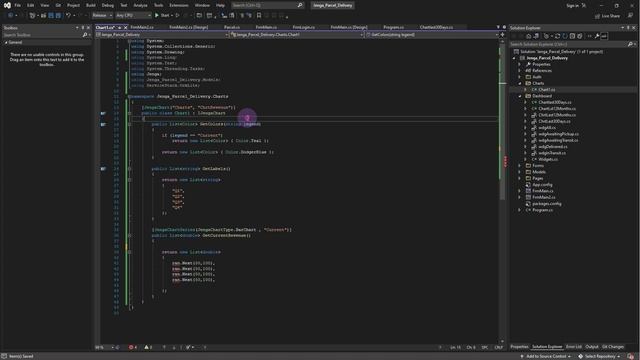
Task: Switch to the FrmMain2.cs tab
Action: (142, 27)
